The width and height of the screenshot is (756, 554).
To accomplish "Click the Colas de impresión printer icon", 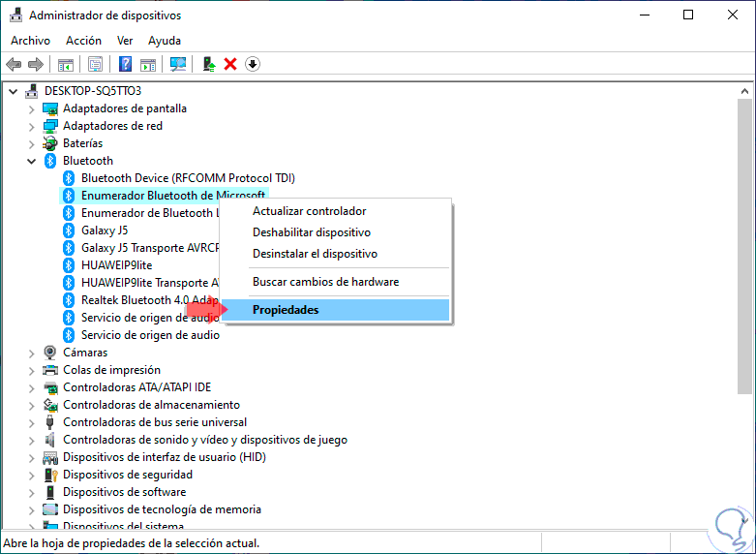I will click(50, 370).
